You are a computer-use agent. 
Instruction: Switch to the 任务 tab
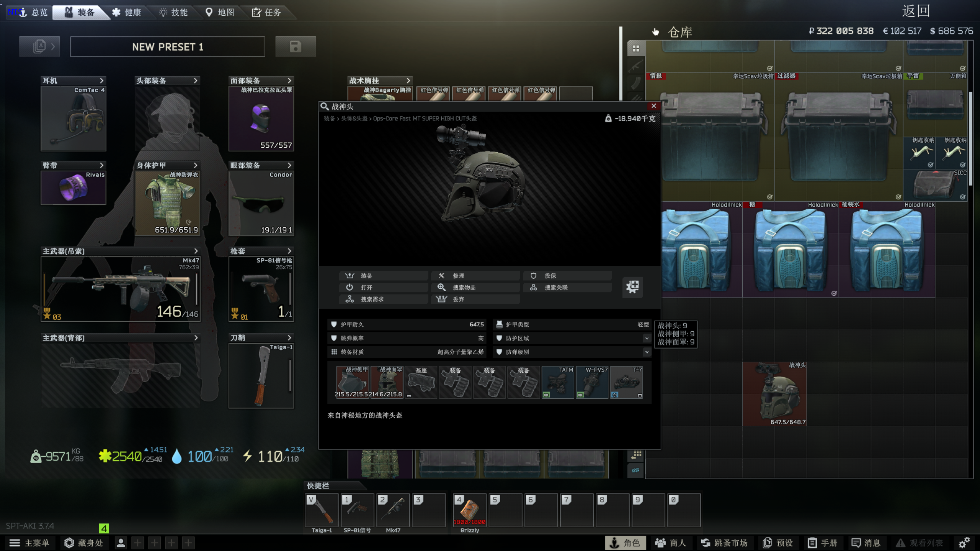pyautogui.click(x=267, y=12)
